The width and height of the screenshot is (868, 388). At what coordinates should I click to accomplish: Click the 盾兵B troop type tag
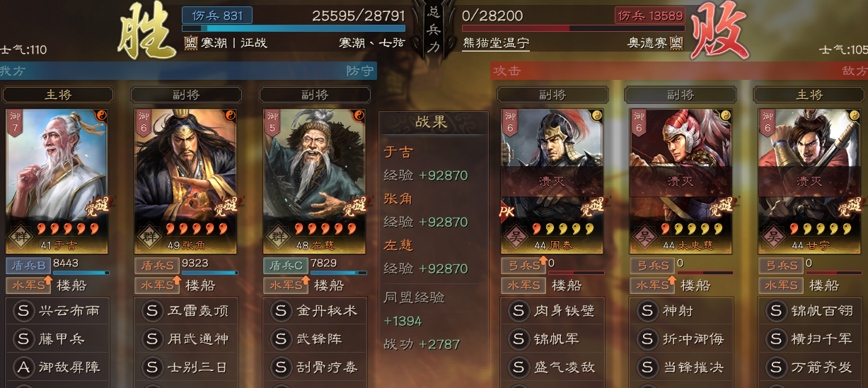[x=28, y=266]
